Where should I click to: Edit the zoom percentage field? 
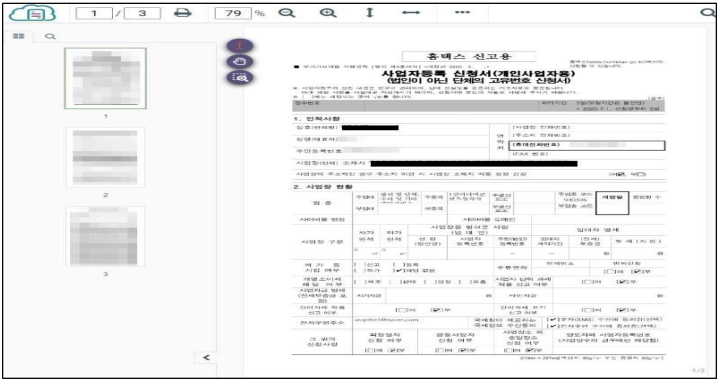(234, 13)
